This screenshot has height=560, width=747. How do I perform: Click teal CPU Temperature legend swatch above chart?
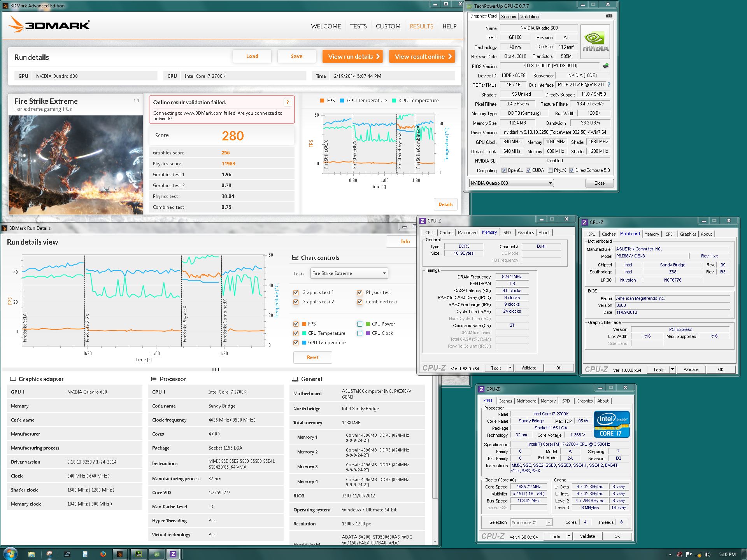(x=394, y=101)
